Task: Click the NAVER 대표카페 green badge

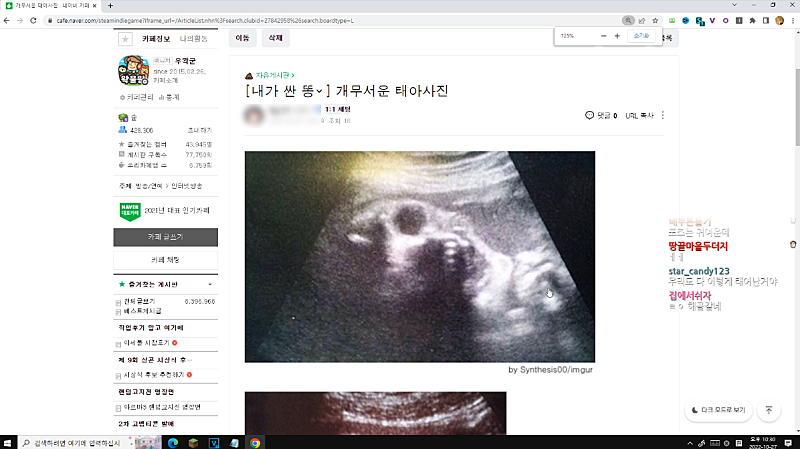Action: [x=130, y=211]
